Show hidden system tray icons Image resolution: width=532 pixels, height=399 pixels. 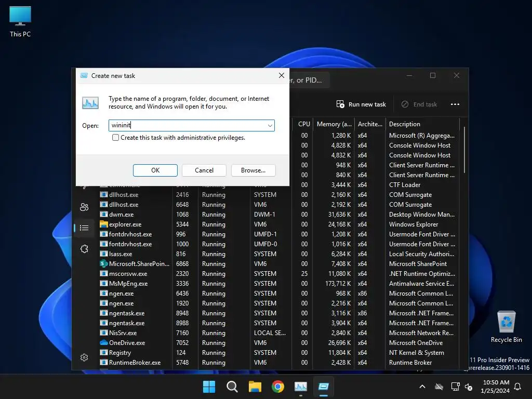click(422, 387)
